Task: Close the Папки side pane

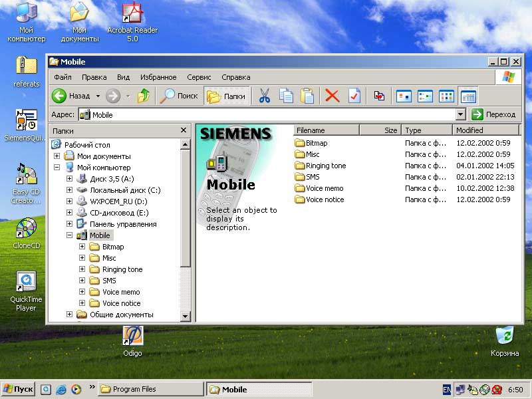Action: (x=184, y=130)
